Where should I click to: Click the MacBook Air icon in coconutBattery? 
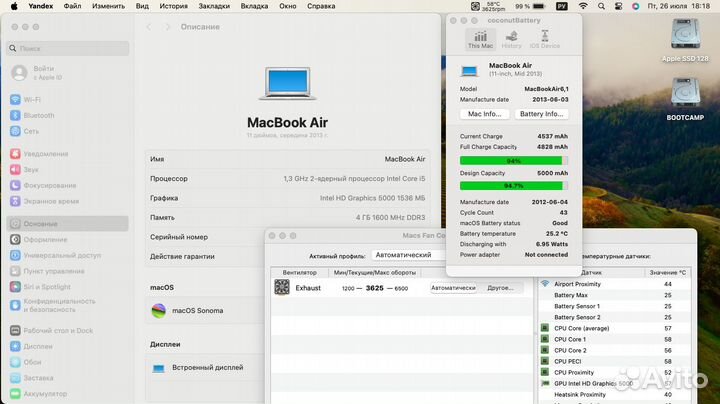[x=469, y=71]
